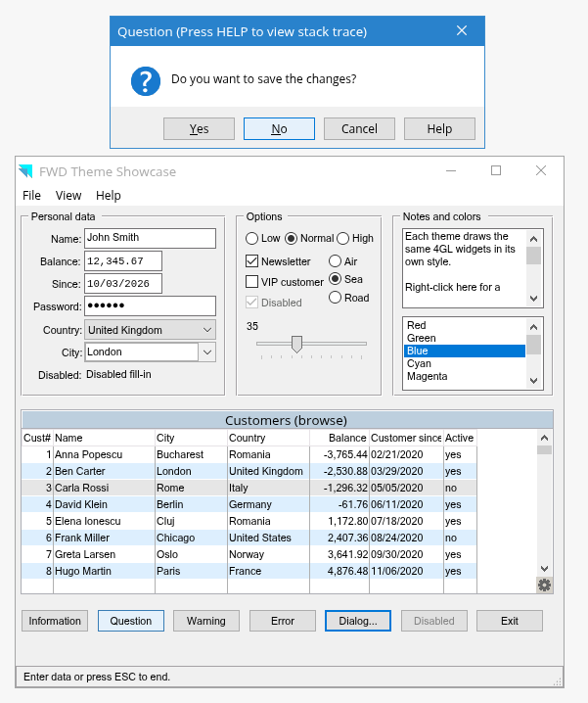
Task: Click the Warning button
Action: pos(206,621)
